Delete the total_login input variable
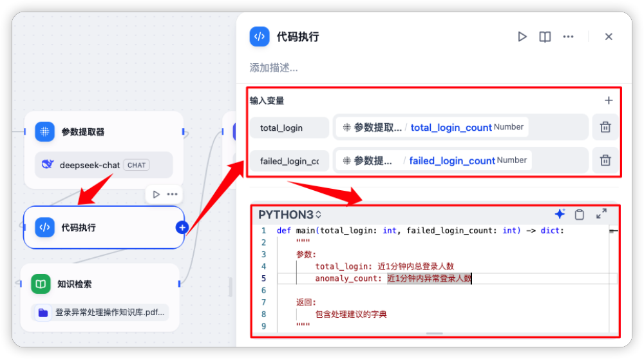The height and width of the screenshot is (359, 644). pyautogui.click(x=605, y=128)
